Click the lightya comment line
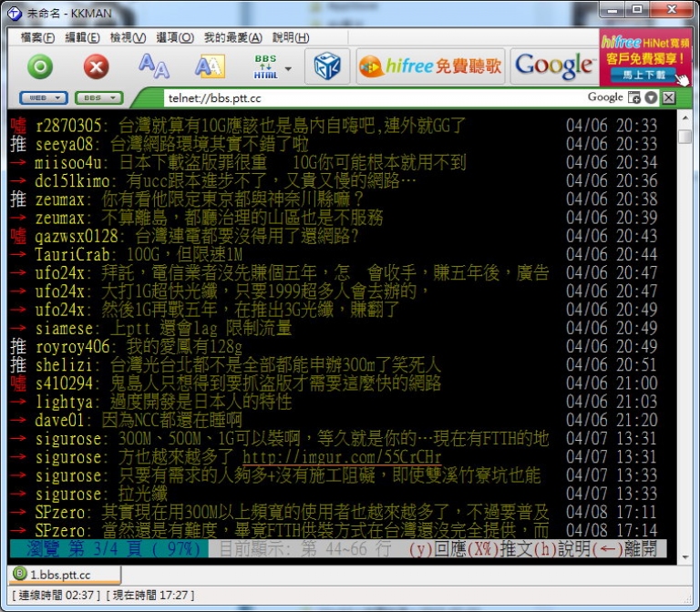700x612 pixels. [334, 402]
